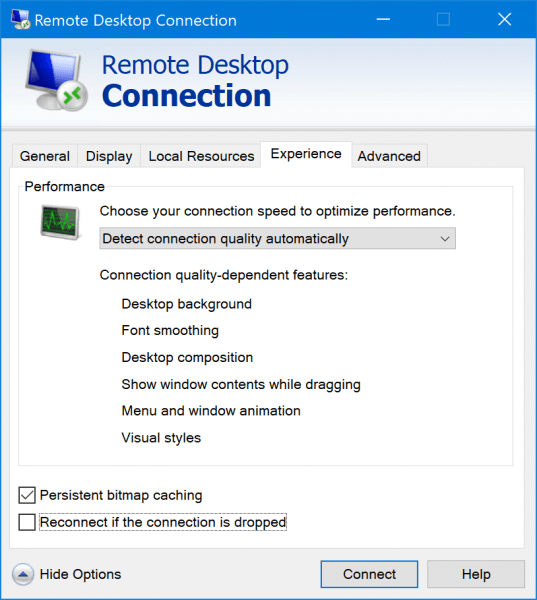This screenshot has height=600, width=537.
Task: Click the Font smoothing feature text
Action: [170, 330]
